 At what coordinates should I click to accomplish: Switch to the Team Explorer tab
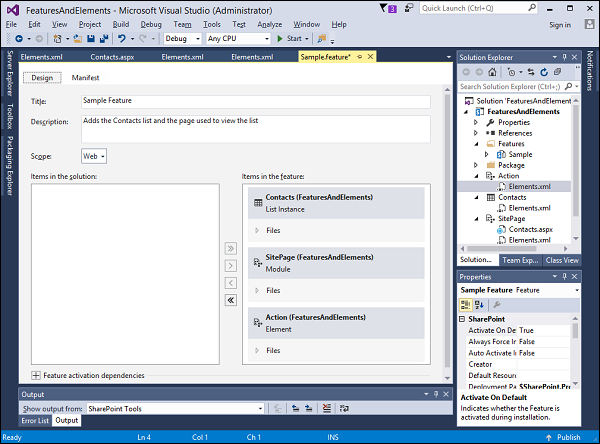[520, 260]
